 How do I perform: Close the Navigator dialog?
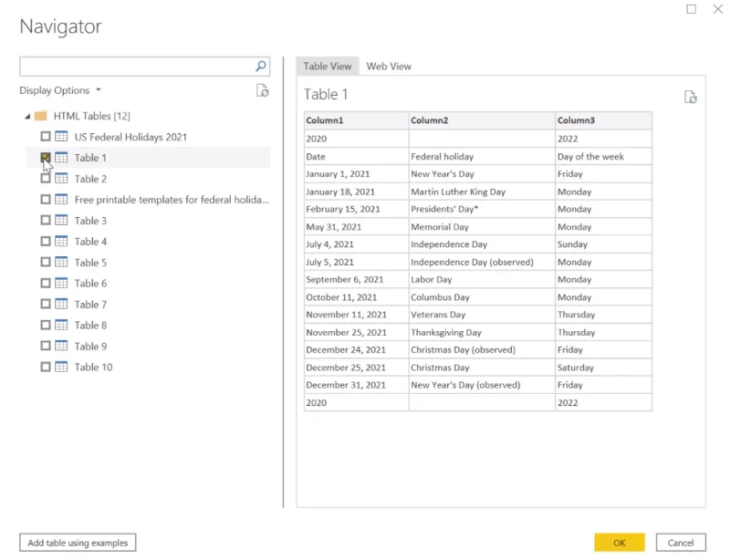coord(718,9)
